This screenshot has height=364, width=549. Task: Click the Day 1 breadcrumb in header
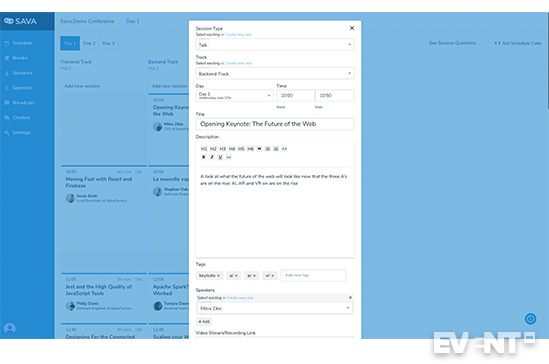132,21
